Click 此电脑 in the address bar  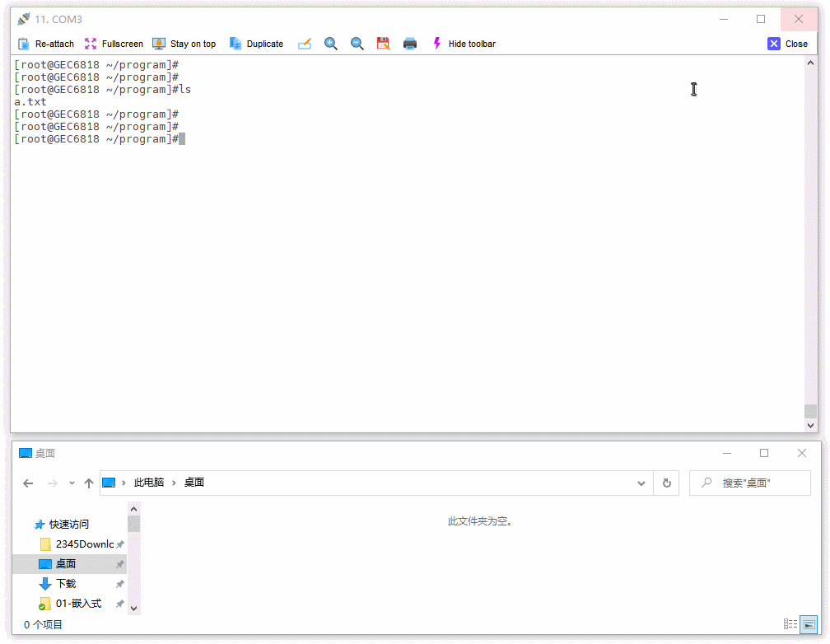[149, 483]
